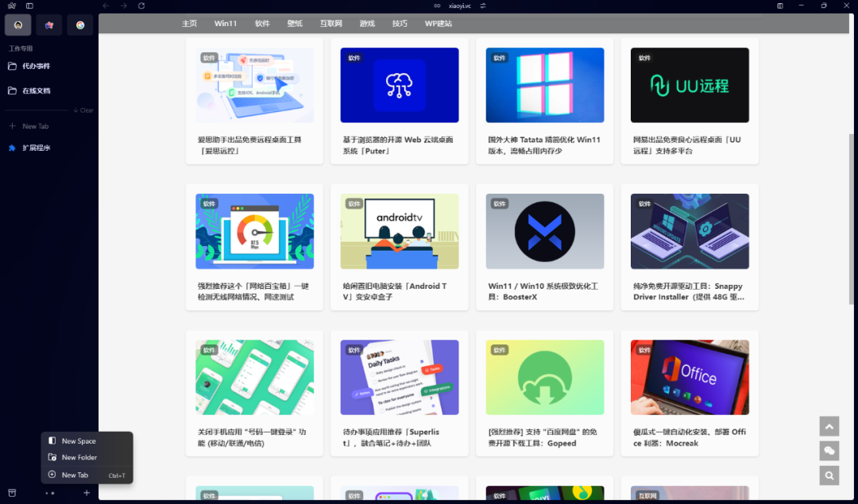Open the androidtv article thumbnail
858x504 pixels.
(x=400, y=231)
